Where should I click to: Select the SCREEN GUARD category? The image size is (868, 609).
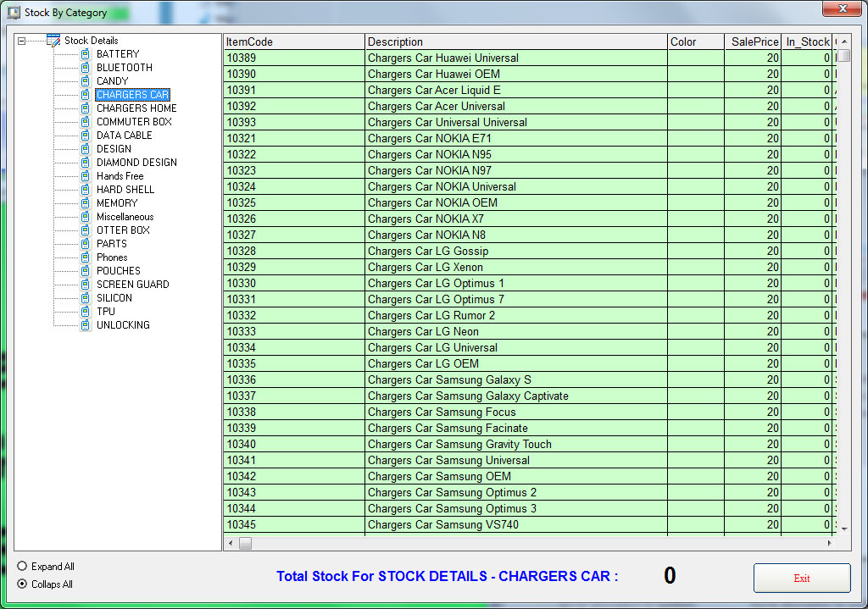(x=133, y=285)
